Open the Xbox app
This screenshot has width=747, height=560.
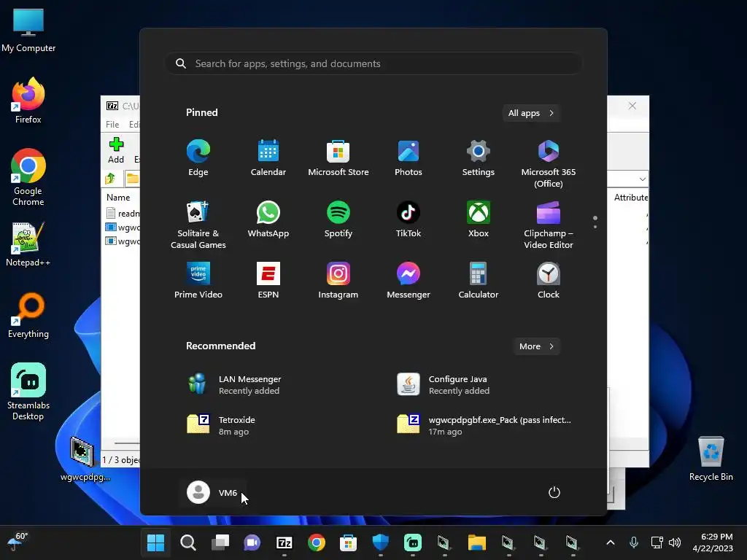pos(479,219)
